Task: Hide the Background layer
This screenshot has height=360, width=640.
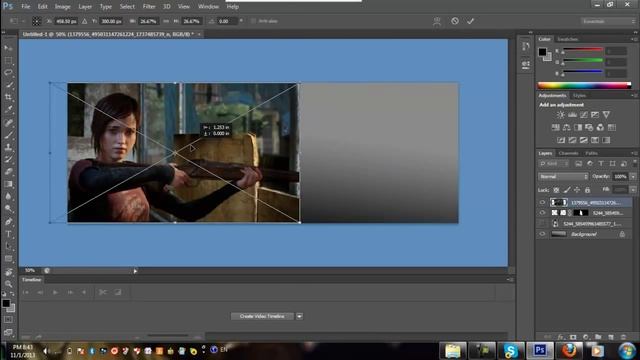Action: click(542, 234)
